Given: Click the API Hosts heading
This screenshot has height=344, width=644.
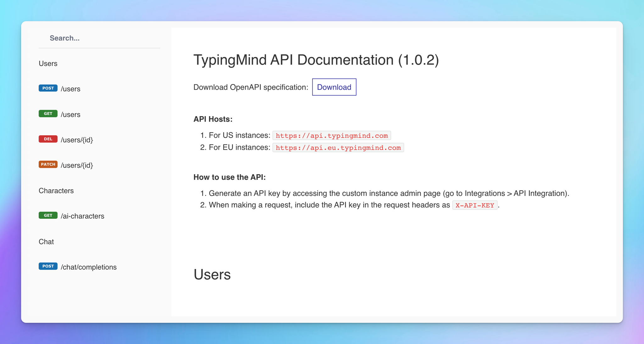Looking at the screenshot, I should tap(213, 119).
